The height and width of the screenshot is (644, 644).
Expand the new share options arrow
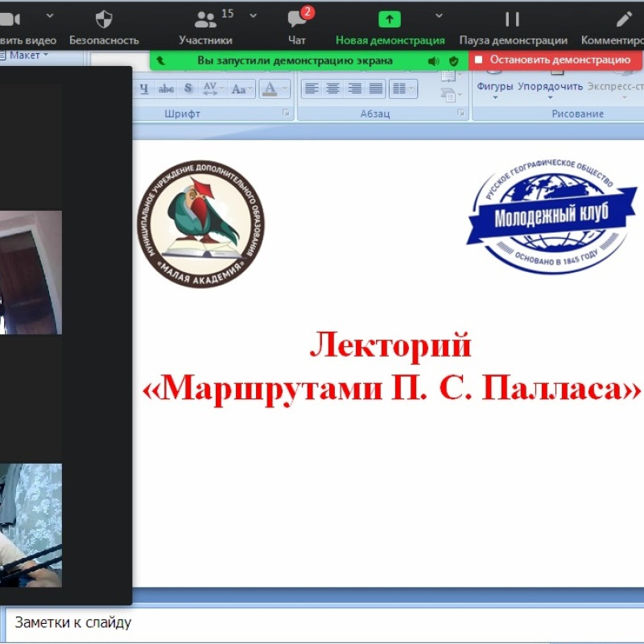[439, 15]
